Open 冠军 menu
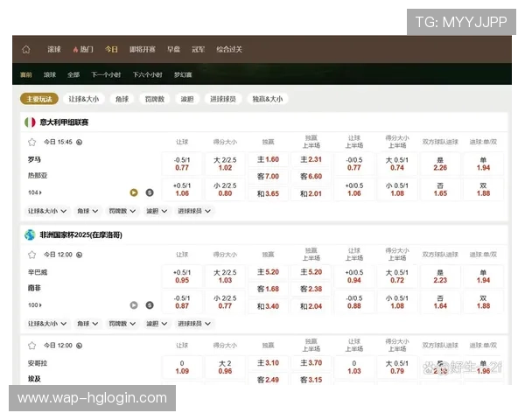This screenshot has height=420, width=525. coord(198,50)
